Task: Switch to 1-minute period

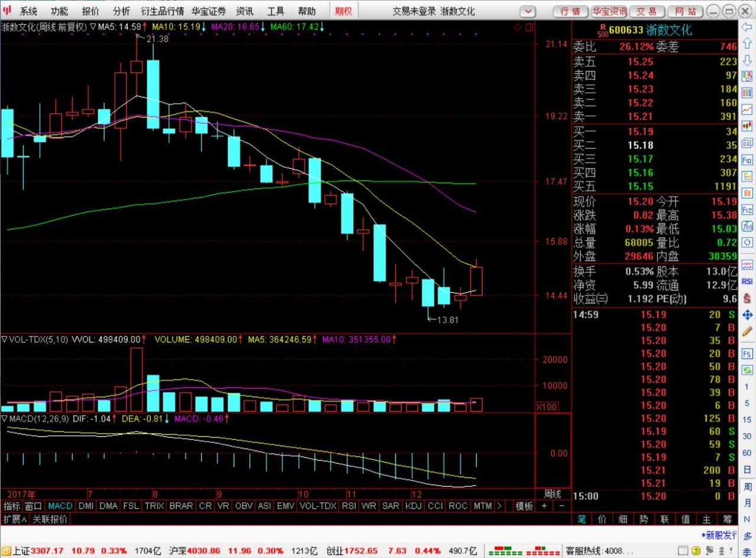Action: (x=747, y=387)
